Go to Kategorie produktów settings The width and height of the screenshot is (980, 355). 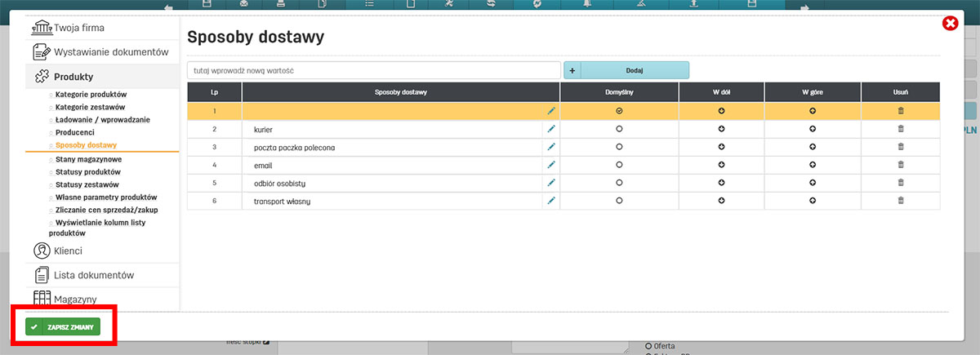pos(91,95)
